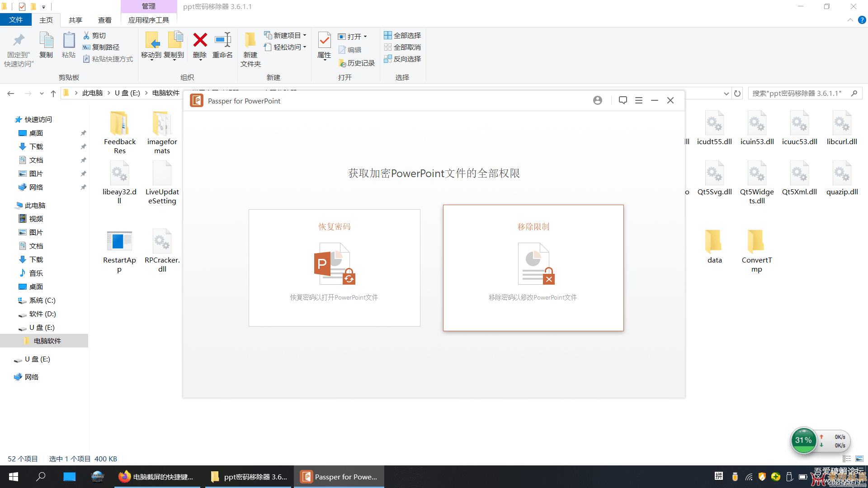
Task: Open taskbar search magnifier
Action: coord(41,477)
